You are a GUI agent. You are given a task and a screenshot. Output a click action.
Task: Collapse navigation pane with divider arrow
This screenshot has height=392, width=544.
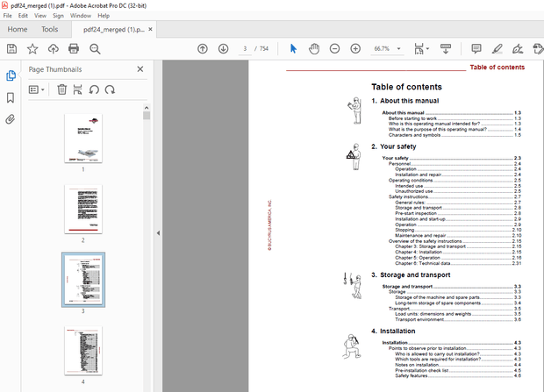click(x=157, y=233)
